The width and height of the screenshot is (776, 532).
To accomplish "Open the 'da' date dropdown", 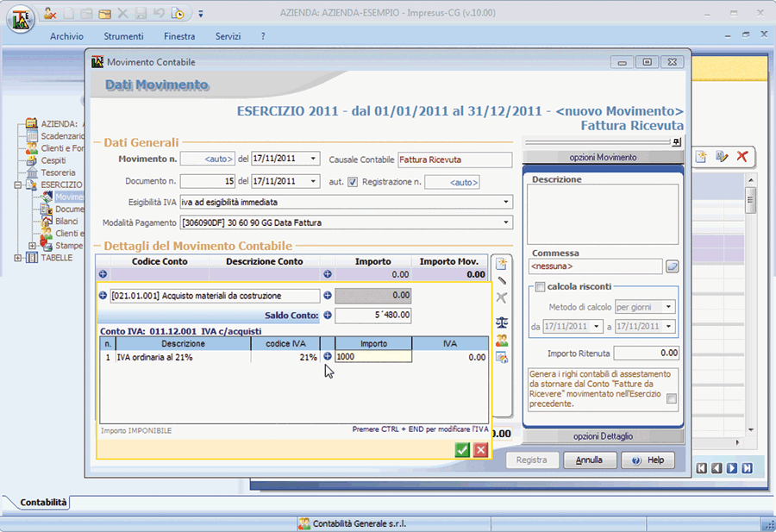I will tap(597, 327).
